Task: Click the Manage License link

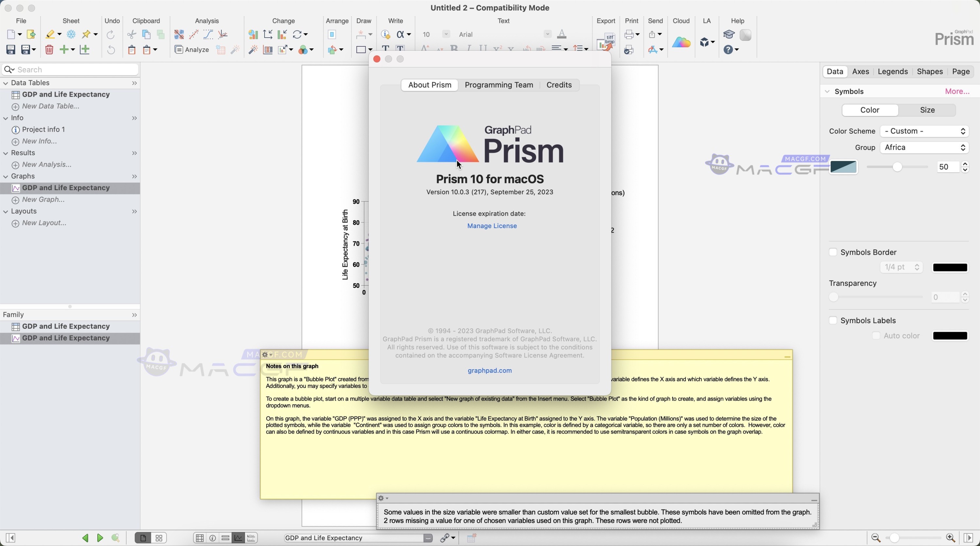Action: point(492,226)
